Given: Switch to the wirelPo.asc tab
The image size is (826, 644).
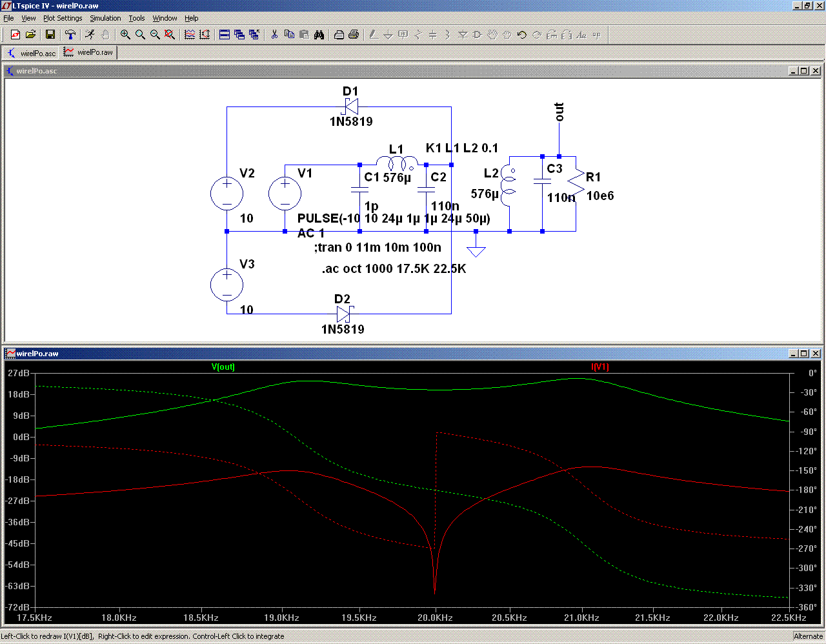Looking at the screenshot, I should 32,53.
